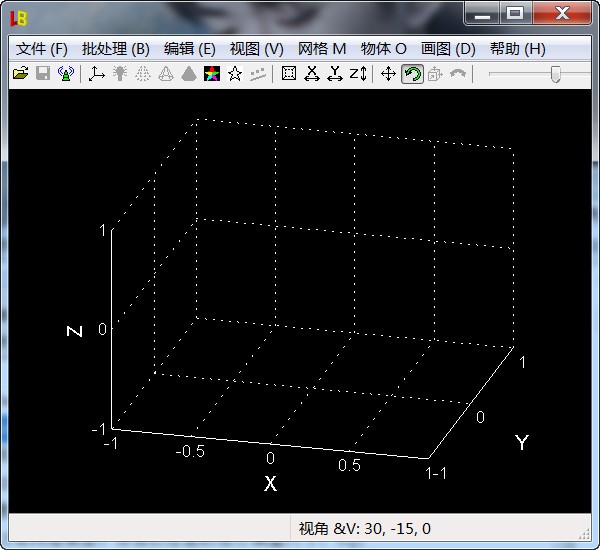Click the Z-axis view icon

[x=358, y=74]
